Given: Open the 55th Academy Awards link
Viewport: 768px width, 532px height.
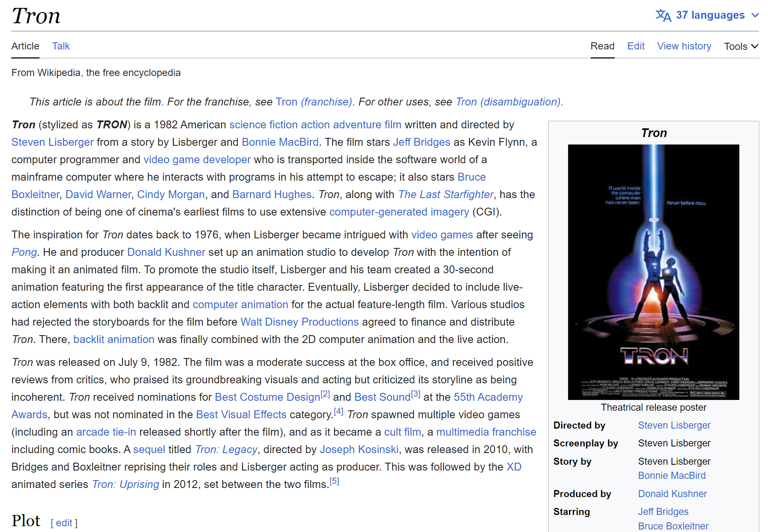Looking at the screenshot, I should (488, 397).
